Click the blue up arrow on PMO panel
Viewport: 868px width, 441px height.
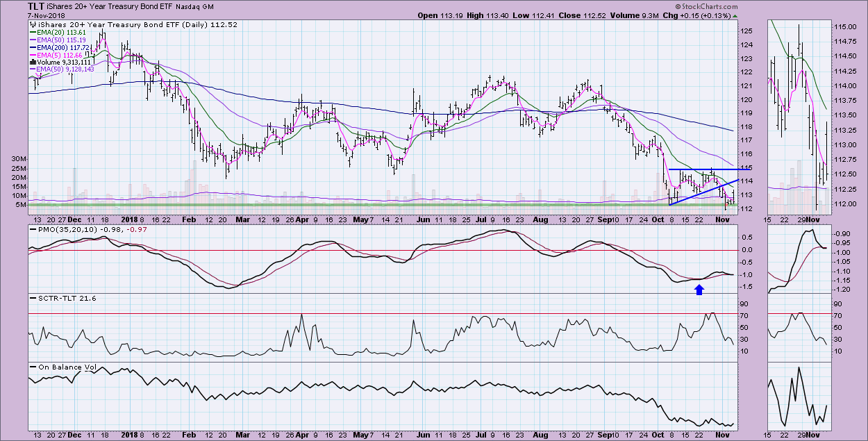699,290
